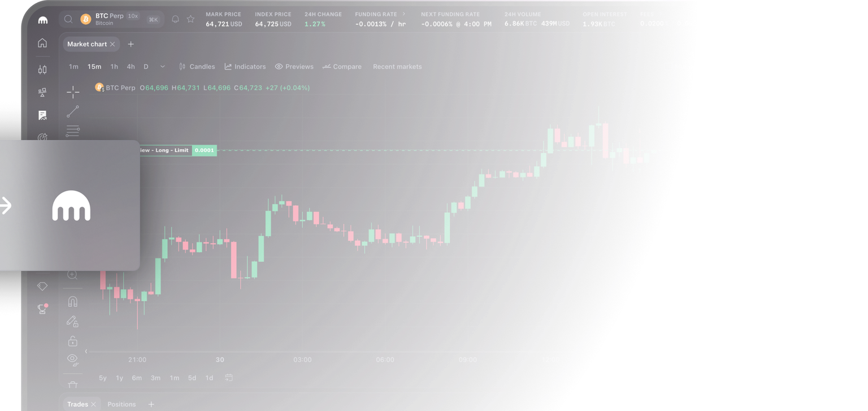Click the zoom in magnifier tool
This screenshot has height=411, width=868.
coord(72,275)
